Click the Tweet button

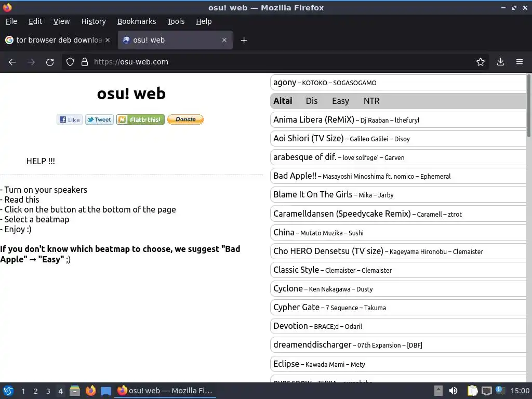click(x=99, y=119)
